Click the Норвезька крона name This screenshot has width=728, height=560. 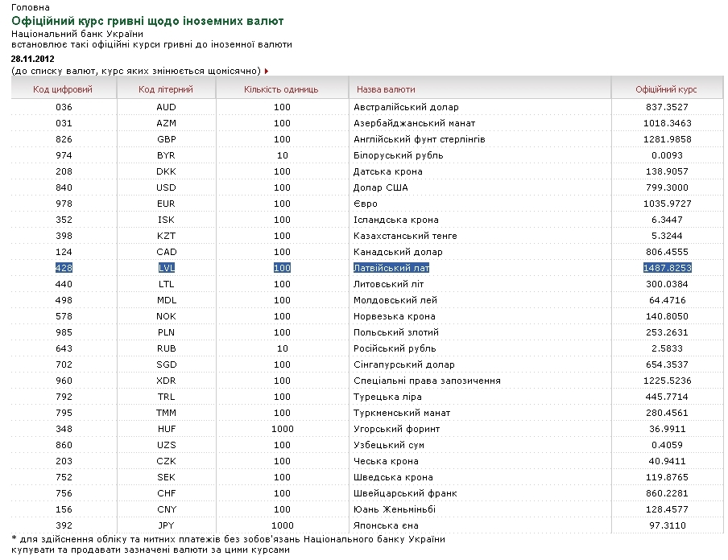(395, 316)
